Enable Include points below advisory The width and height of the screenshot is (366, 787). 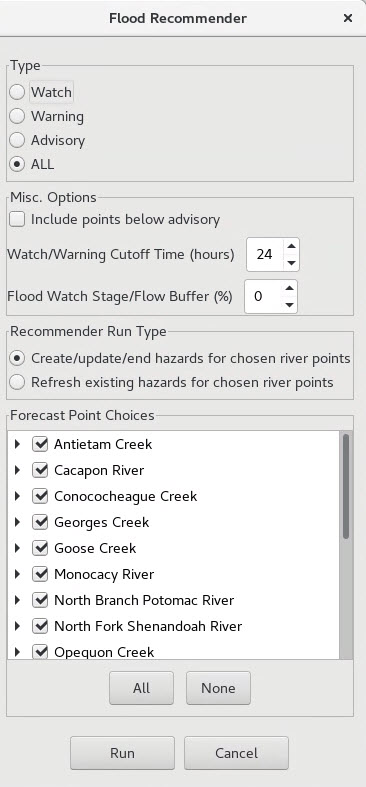point(17,220)
